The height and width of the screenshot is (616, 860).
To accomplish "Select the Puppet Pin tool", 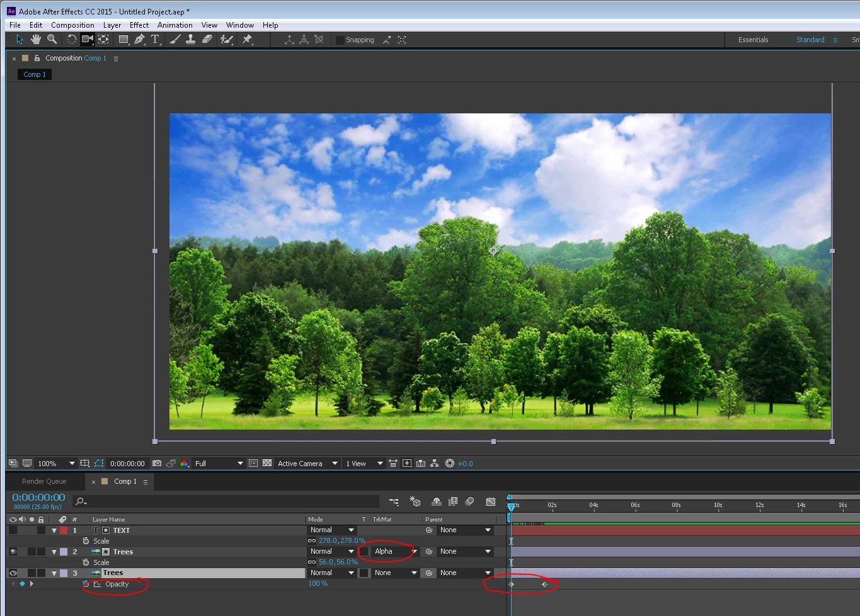I will [247, 39].
